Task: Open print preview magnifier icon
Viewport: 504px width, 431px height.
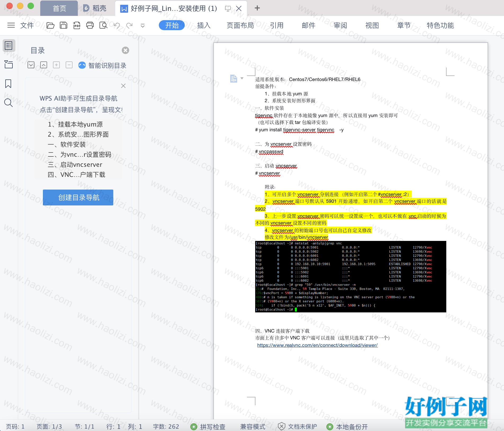Action: (x=103, y=25)
